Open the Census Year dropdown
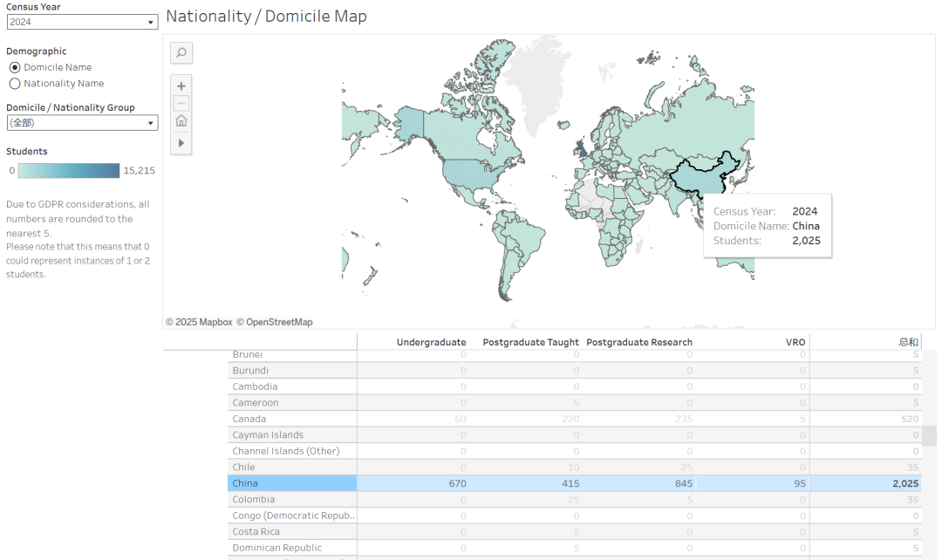Image resolution: width=942 pixels, height=560 pixels. click(81, 22)
